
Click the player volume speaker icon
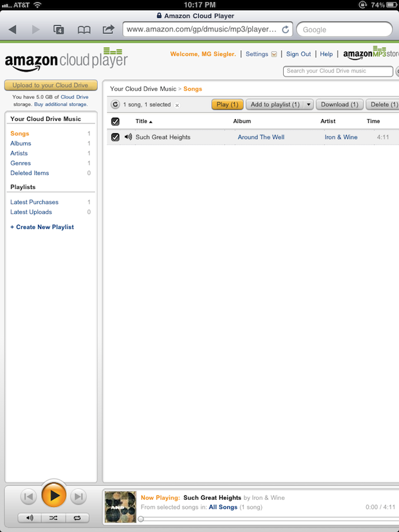[30, 518]
